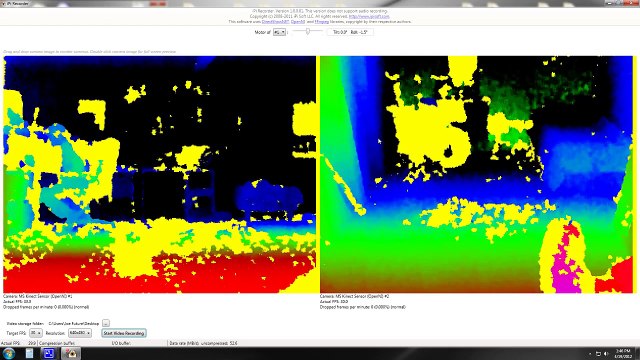Click the DirectShow.NET library link

(276, 22)
